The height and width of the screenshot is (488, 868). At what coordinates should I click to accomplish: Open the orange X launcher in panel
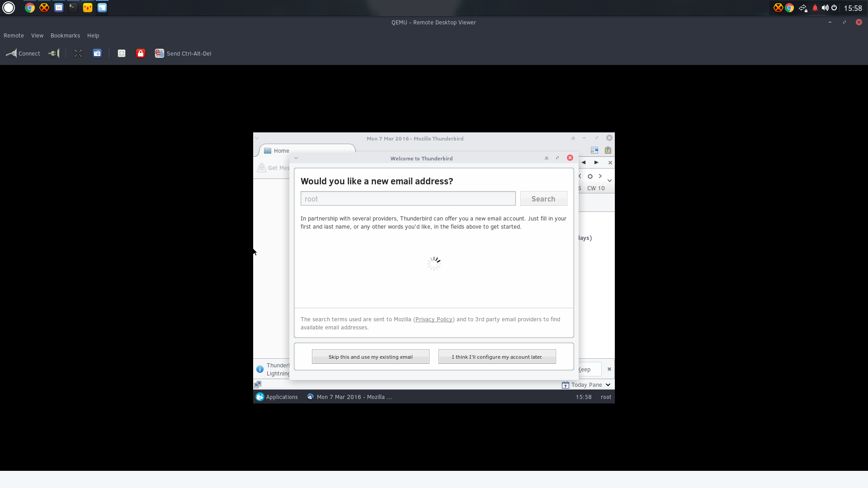[x=44, y=8]
